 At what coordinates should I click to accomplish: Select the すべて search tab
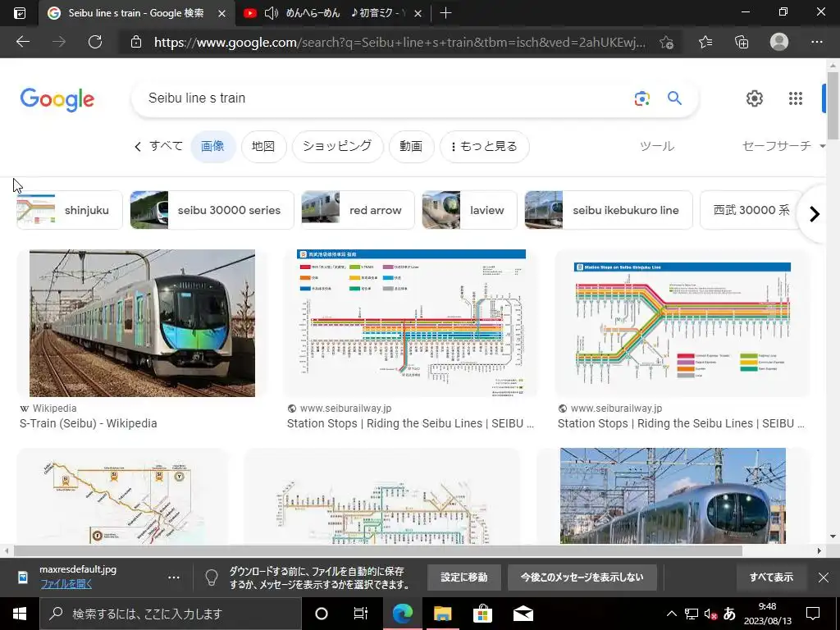[166, 146]
